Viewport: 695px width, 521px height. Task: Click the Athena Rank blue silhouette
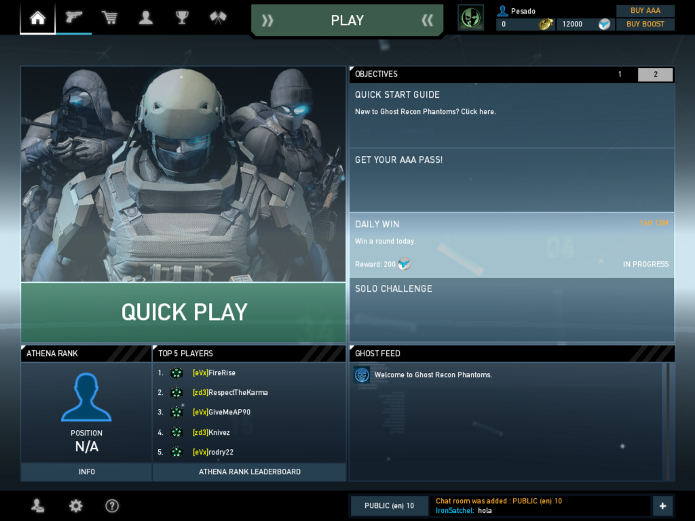[x=86, y=397]
